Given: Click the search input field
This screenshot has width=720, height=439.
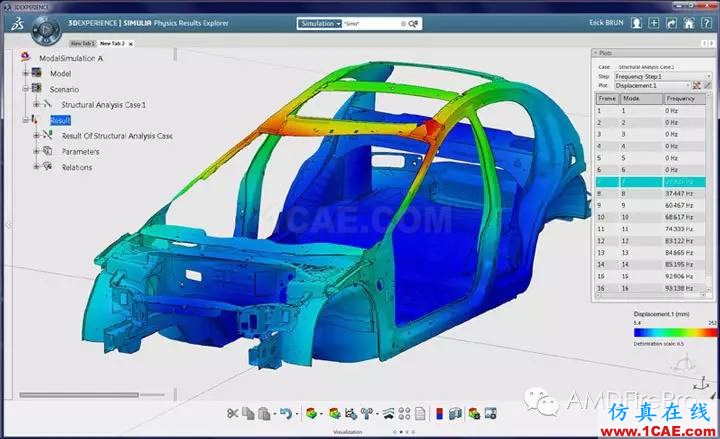Looking at the screenshot, I should [374, 23].
